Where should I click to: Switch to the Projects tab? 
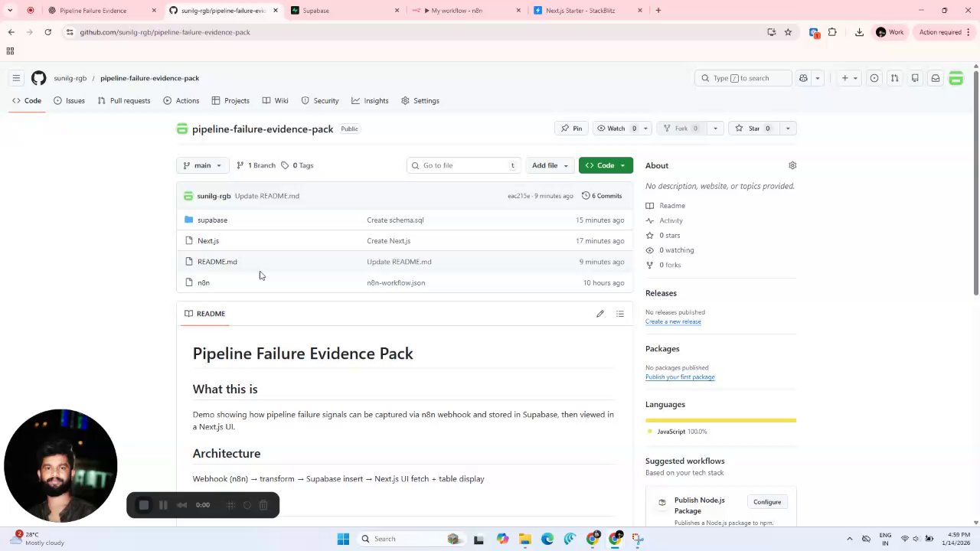click(x=230, y=101)
